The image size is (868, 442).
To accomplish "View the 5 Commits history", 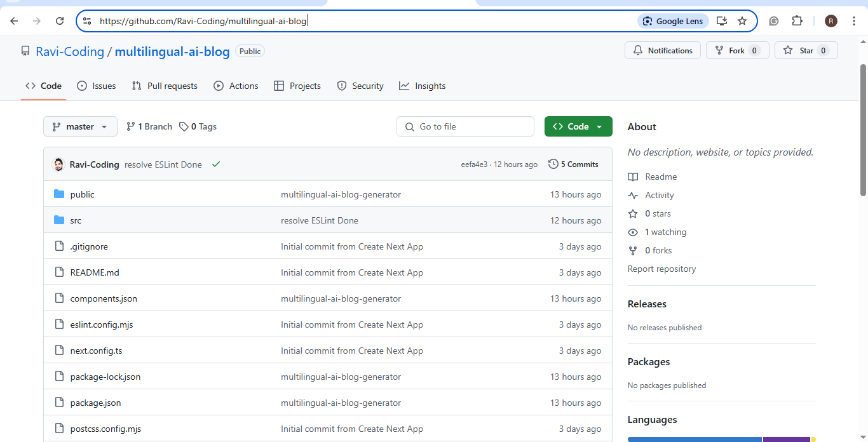I will (x=573, y=164).
